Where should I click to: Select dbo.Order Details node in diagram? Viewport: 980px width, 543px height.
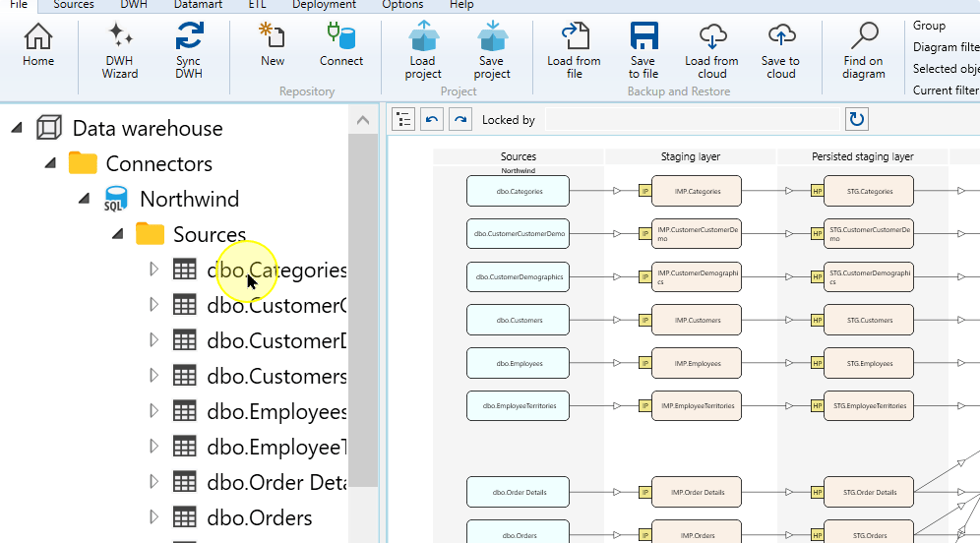(x=519, y=493)
